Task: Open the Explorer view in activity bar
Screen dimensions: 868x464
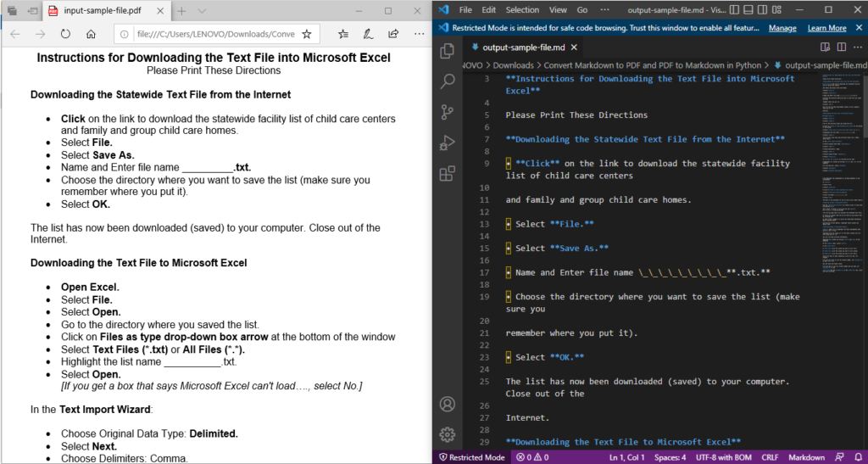Action: point(448,51)
